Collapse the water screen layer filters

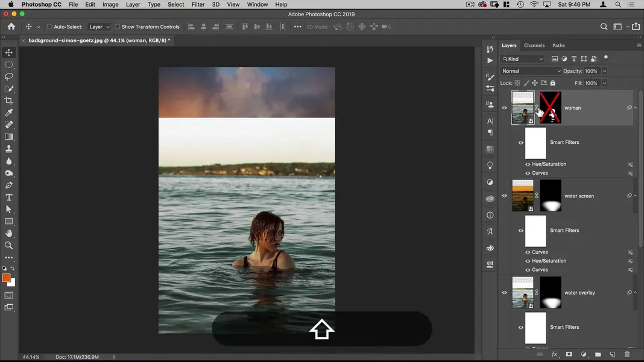pos(636,196)
